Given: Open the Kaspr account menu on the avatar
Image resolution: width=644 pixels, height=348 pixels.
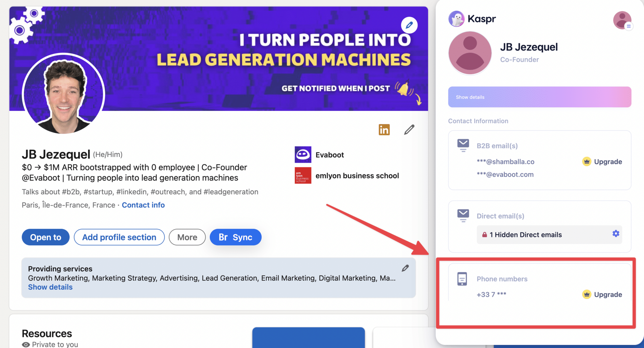Looking at the screenshot, I should point(623,20).
